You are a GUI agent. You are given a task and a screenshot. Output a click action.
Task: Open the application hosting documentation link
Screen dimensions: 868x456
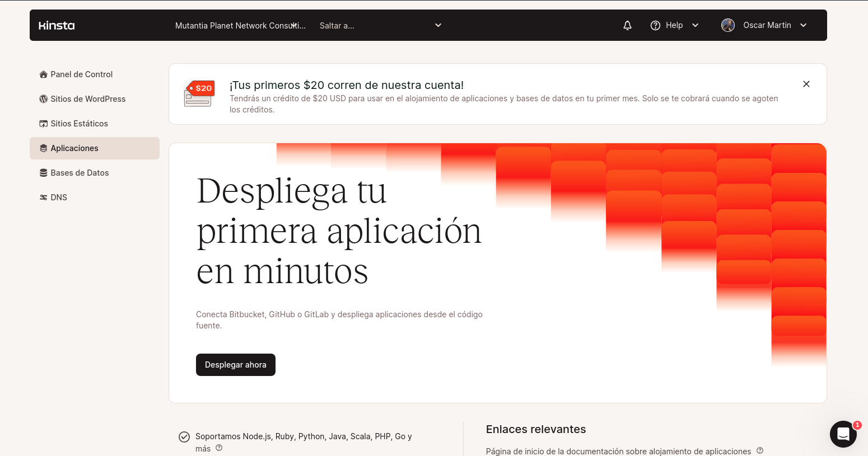(618, 451)
